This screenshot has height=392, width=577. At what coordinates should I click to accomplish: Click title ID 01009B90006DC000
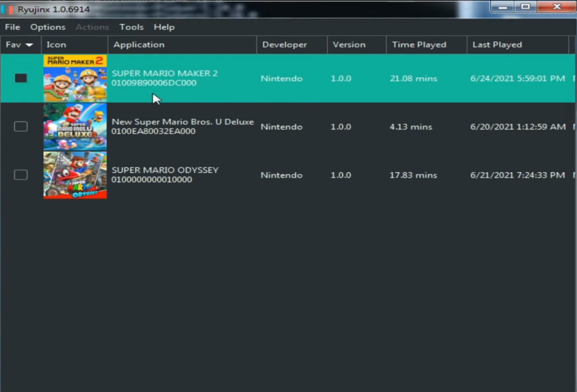point(154,83)
